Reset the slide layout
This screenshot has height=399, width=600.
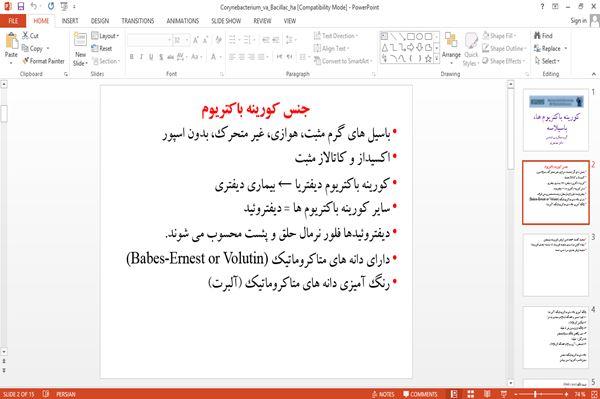pyautogui.click(x=102, y=49)
